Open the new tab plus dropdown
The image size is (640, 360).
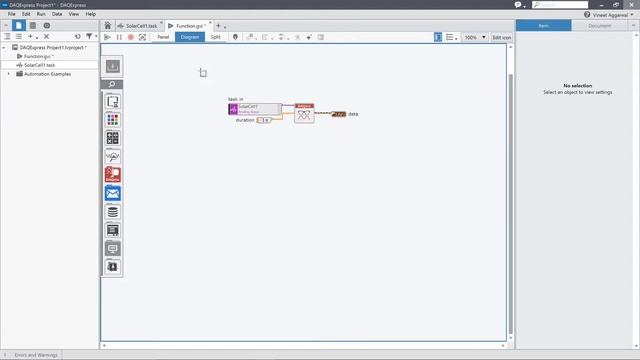tap(220, 26)
